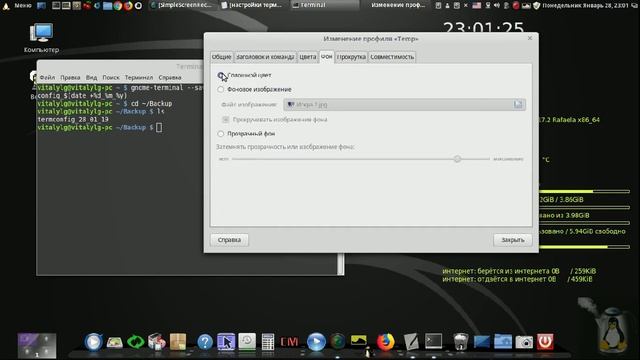Click the Terminal window scrollbar
Screen dimensions: 640x360
(x=340, y=264)
